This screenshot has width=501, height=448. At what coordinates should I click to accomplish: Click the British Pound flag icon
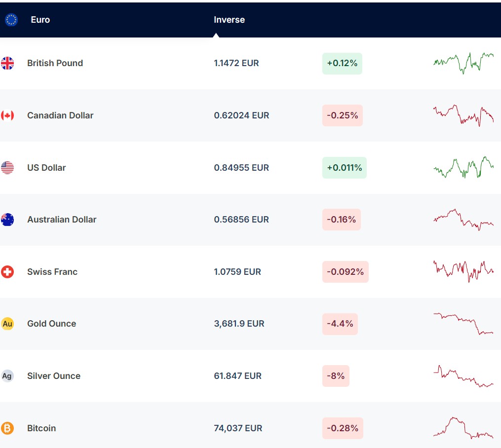pyautogui.click(x=7, y=63)
